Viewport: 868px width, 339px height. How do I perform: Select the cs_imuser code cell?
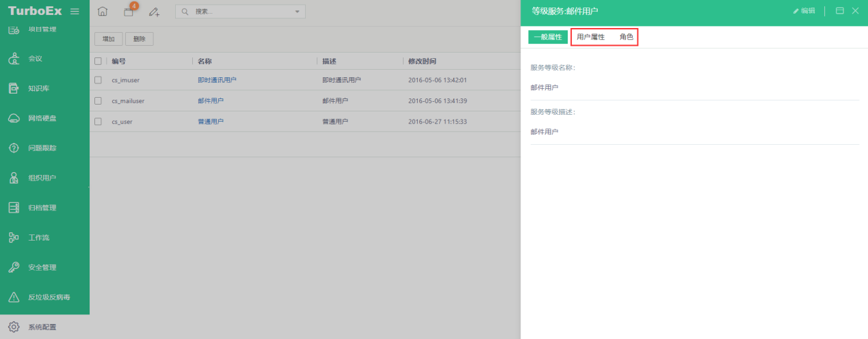coord(125,80)
